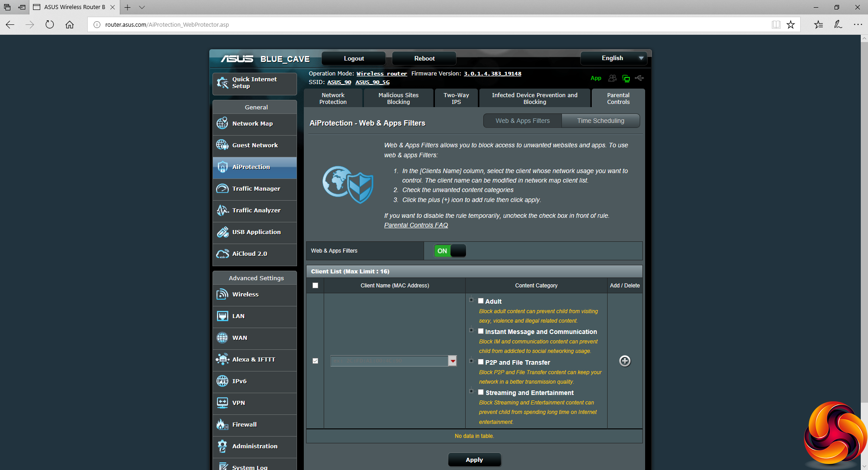Screen dimensions: 868x470
Task: Open guest users status icon in header
Action: point(612,78)
